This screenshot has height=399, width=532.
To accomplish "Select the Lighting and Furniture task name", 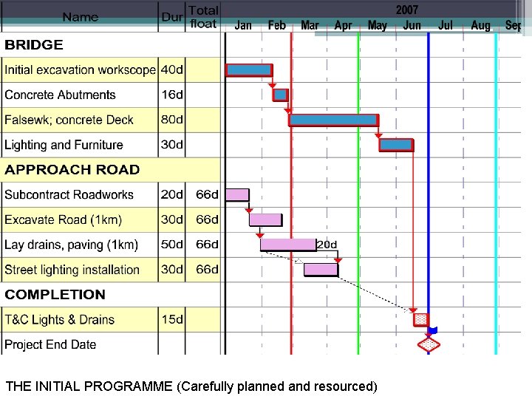I will click(64, 145).
